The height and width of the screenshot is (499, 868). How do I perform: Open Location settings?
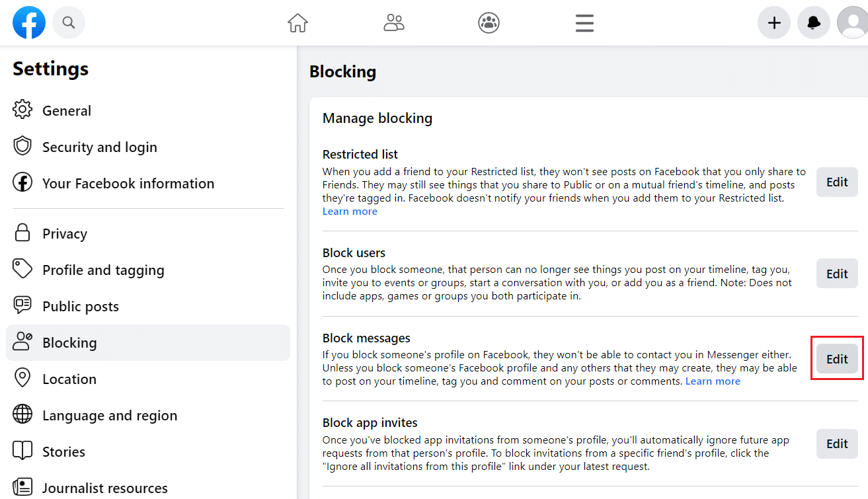[148, 379]
